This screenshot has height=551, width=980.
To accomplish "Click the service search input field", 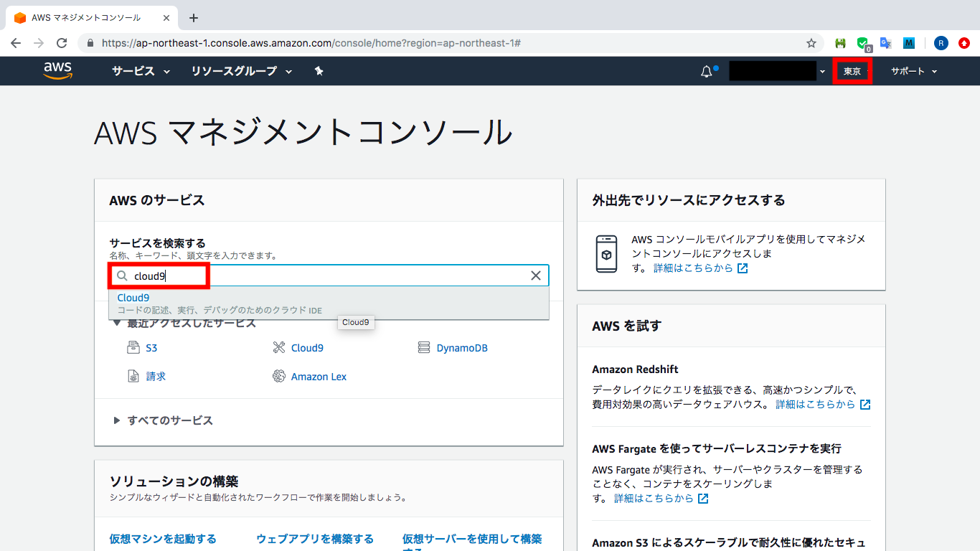I will [x=329, y=275].
